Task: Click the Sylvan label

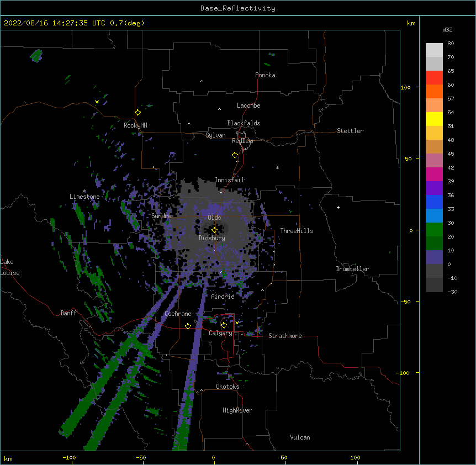Action: pos(215,135)
